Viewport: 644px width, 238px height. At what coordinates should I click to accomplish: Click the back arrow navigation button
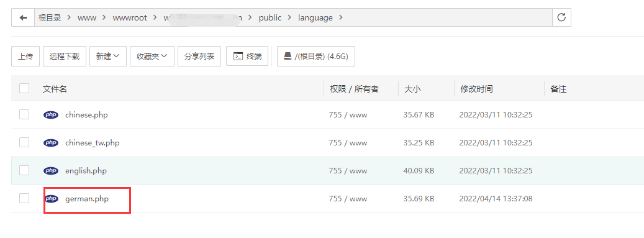[x=23, y=17]
